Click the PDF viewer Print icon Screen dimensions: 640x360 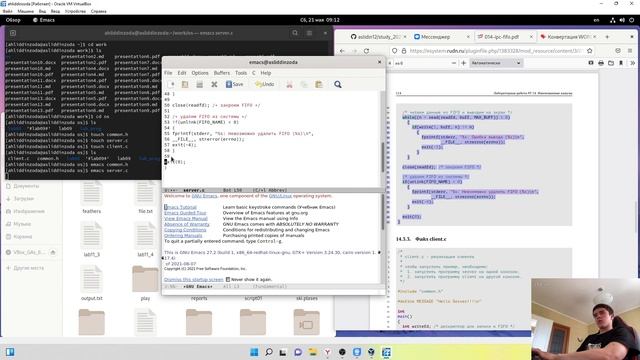coord(601,63)
